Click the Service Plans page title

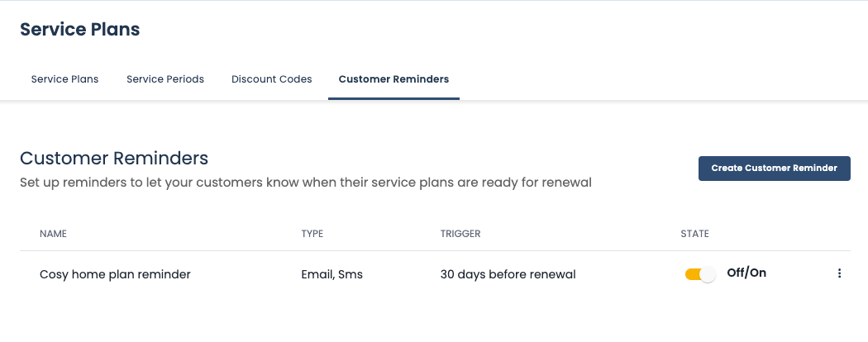point(79,30)
